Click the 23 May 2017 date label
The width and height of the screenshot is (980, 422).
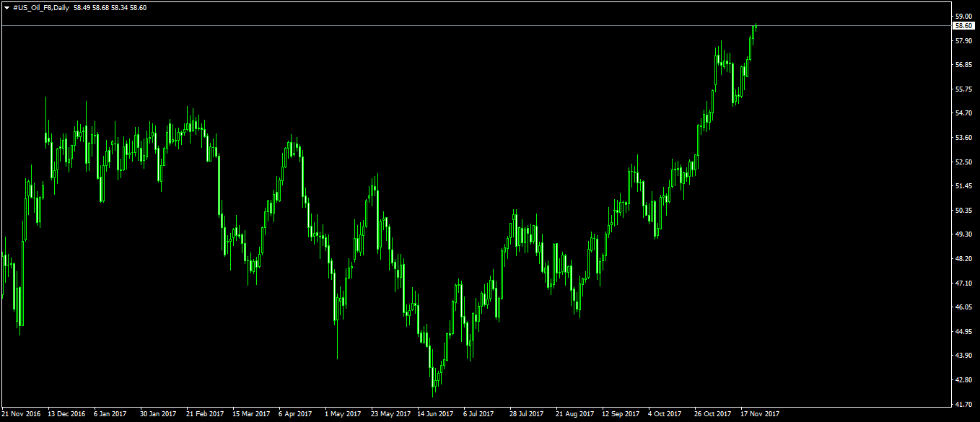pos(390,414)
